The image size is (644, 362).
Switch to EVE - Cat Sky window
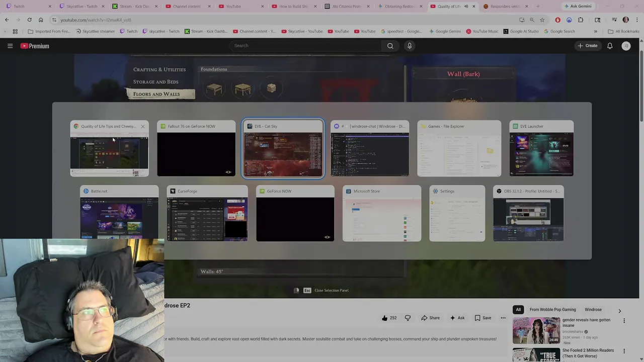click(283, 148)
